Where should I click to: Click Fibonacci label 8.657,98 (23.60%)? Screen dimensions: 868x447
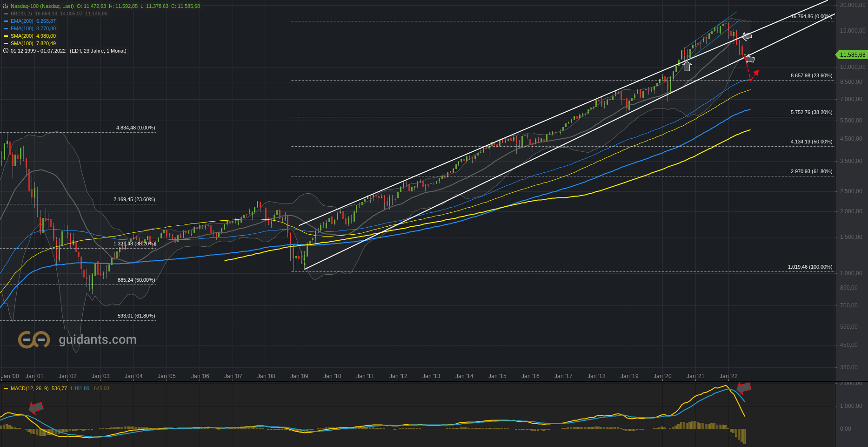coord(812,75)
